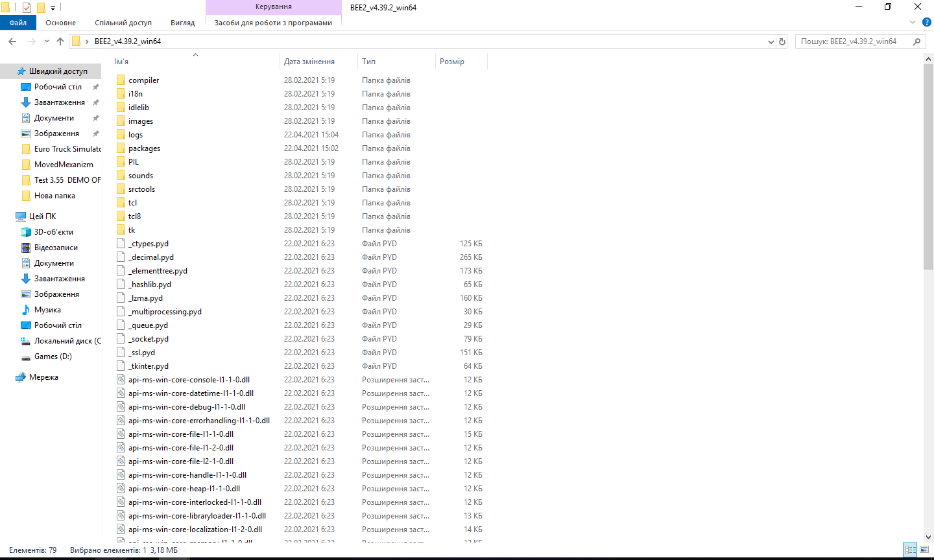Select the images folder
This screenshot has width=934, height=560.
click(x=139, y=121)
